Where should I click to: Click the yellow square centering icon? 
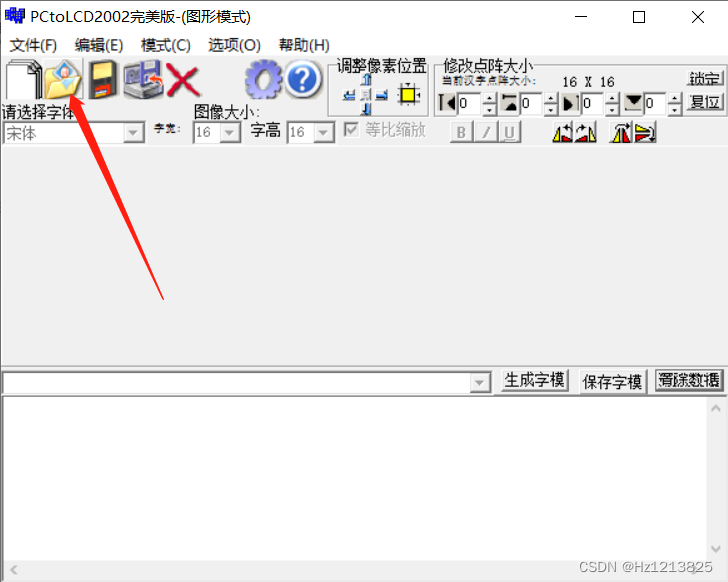(x=409, y=95)
